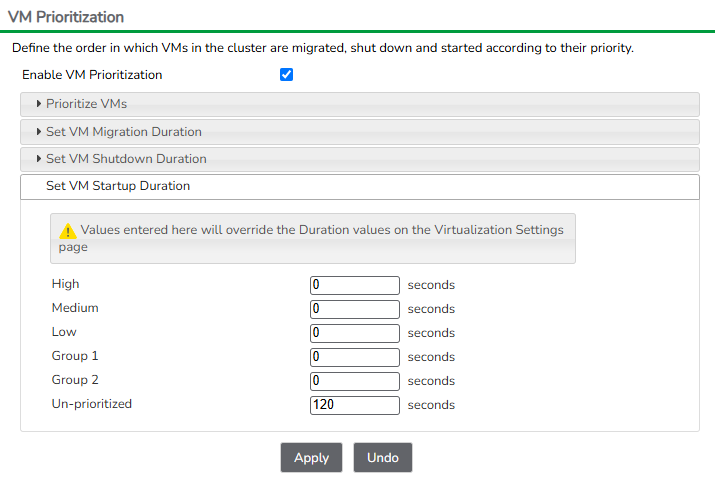This screenshot has width=715, height=482.
Task: Click the override warning message text
Action: click(x=311, y=238)
